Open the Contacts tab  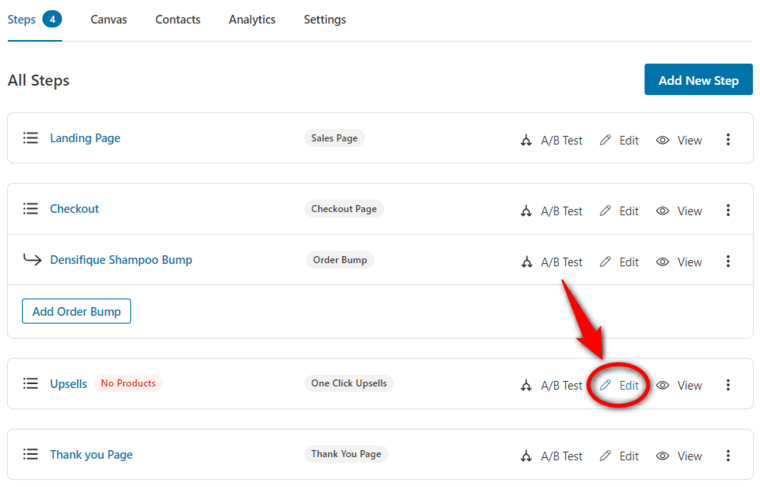pos(178,20)
